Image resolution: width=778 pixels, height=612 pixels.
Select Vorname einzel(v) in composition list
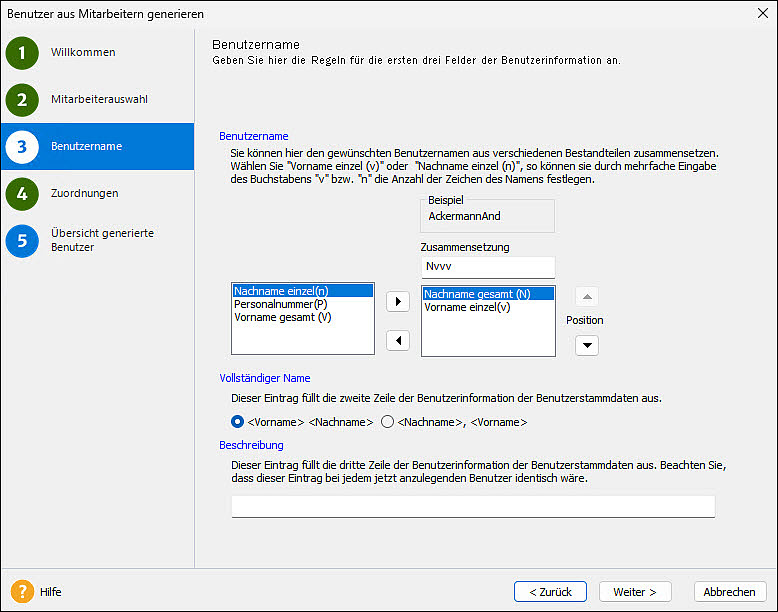pos(467,307)
